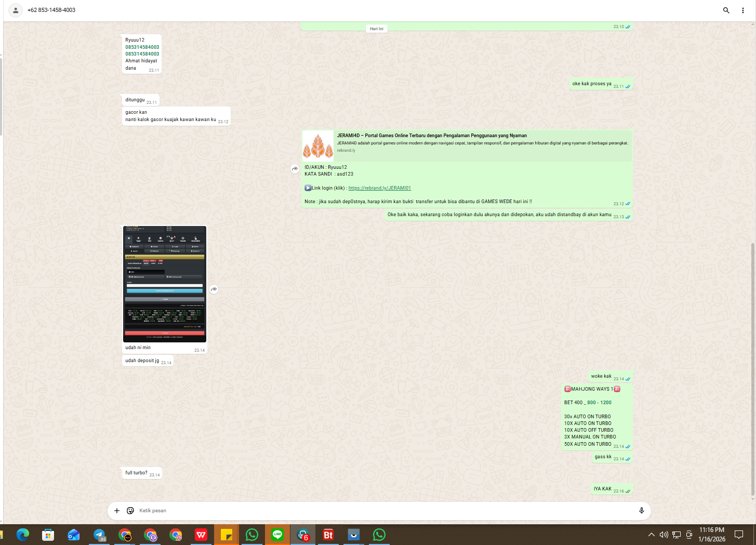The height and width of the screenshot is (545, 756).
Task: Open the emoji and sticker picker
Action: [130, 511]
